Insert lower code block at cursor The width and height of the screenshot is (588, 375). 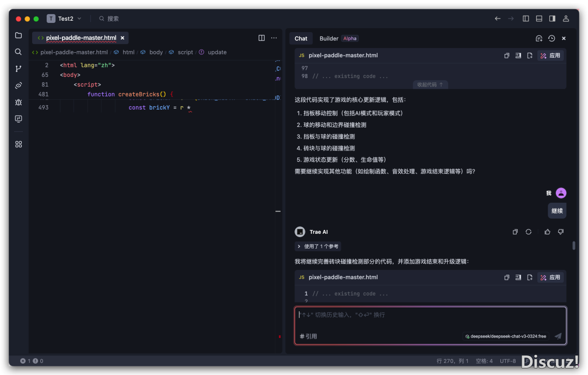(518, 277)
